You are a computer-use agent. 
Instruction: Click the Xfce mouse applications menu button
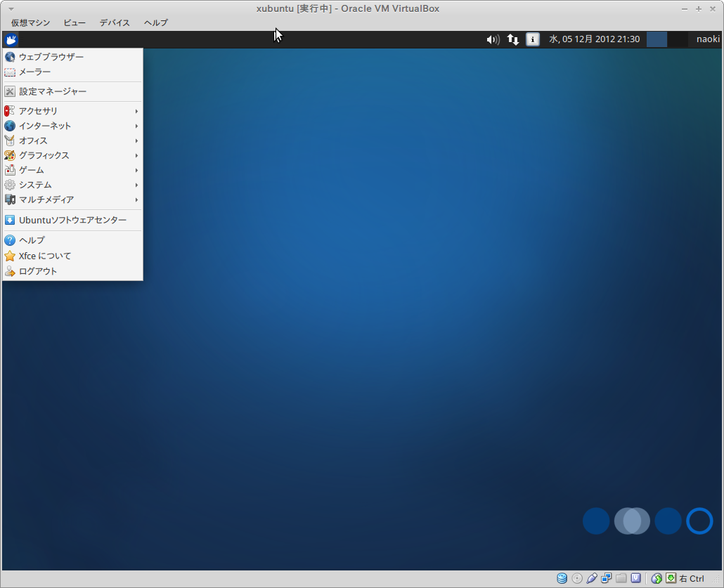coord(11,40)
